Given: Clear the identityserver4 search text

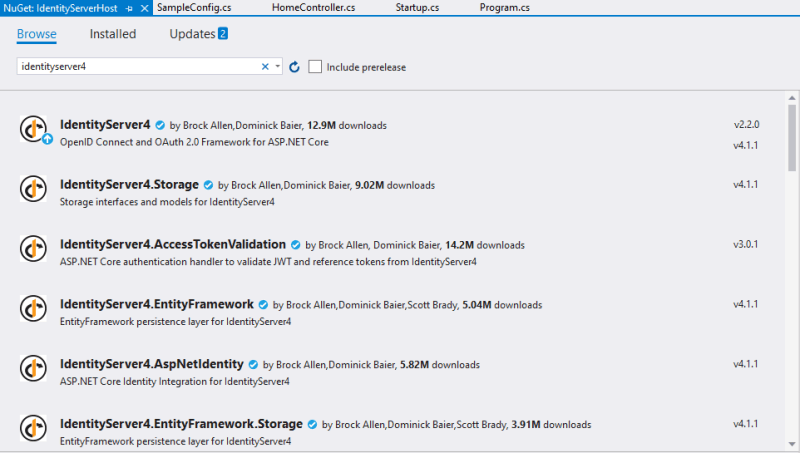Looking at the screenshot, I should [x=265, y=66].
